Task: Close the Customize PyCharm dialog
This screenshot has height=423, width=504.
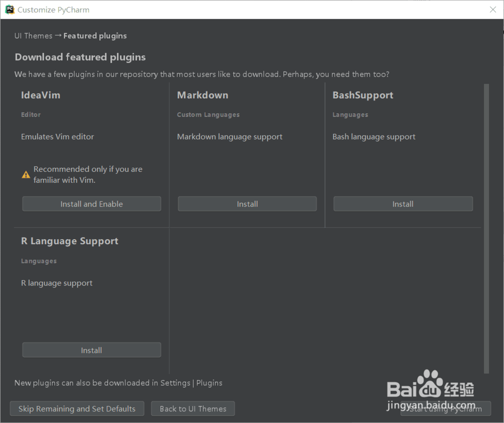Action: 493,10
